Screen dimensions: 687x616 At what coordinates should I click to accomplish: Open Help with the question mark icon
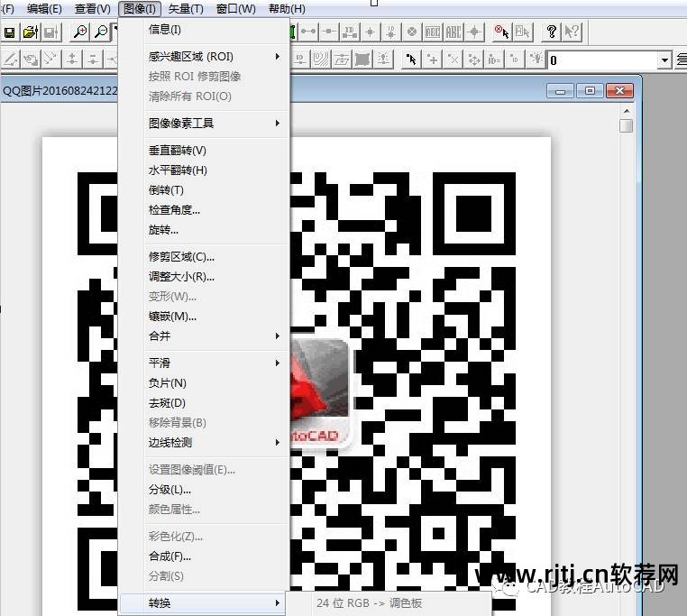pos(552,32)
